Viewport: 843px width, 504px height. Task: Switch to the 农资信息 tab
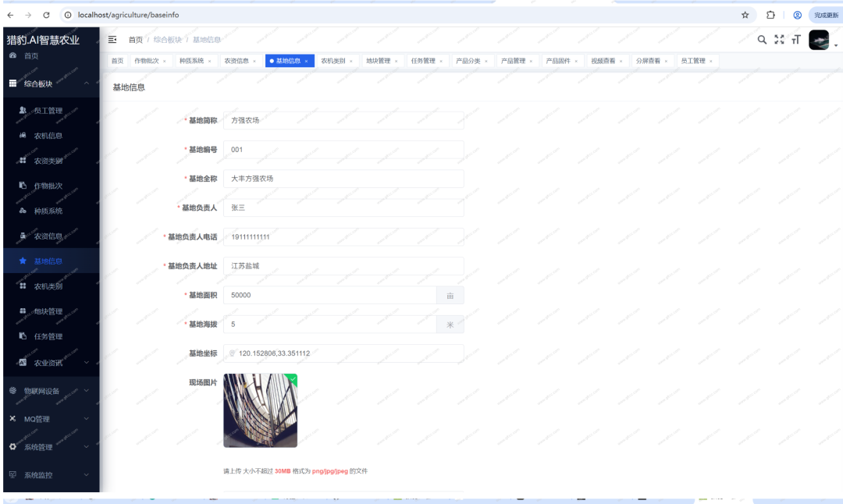237,61
